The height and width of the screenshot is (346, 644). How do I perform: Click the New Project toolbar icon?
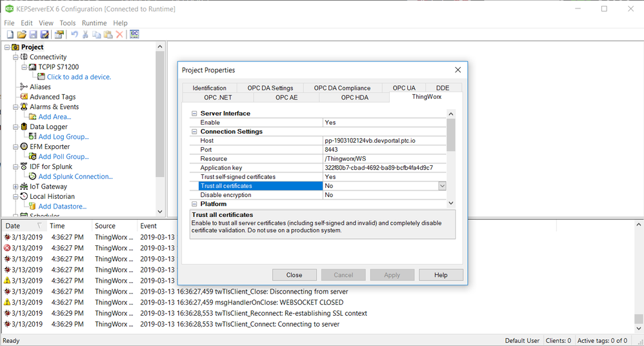pos(10,34)
